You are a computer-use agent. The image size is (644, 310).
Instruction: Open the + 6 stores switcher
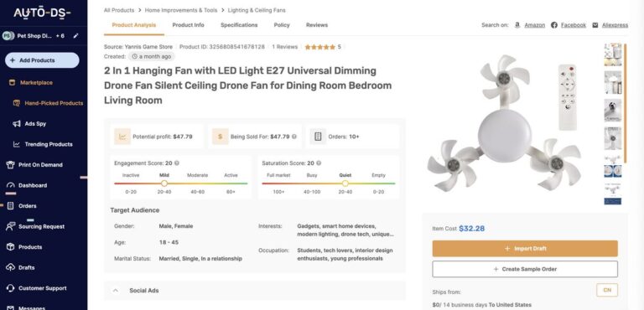tap(60, 36)
